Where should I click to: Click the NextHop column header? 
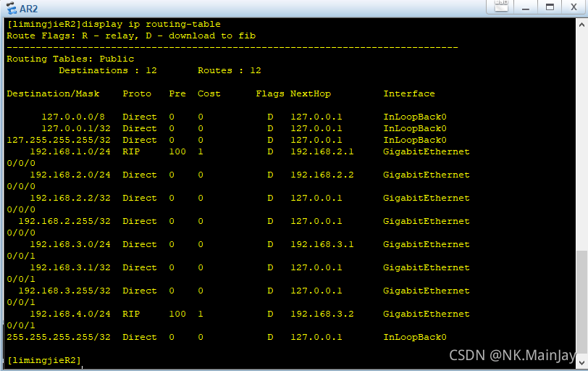tap(311, 93)
